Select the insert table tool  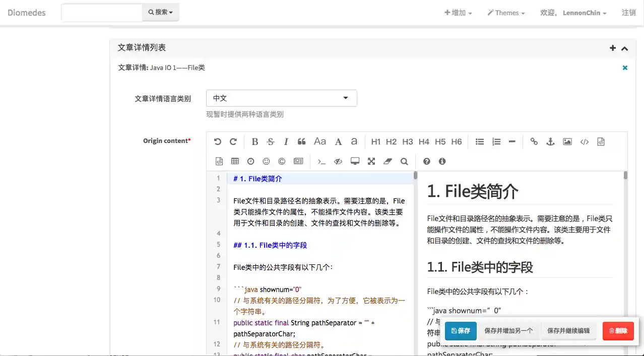tap(235, 161)
